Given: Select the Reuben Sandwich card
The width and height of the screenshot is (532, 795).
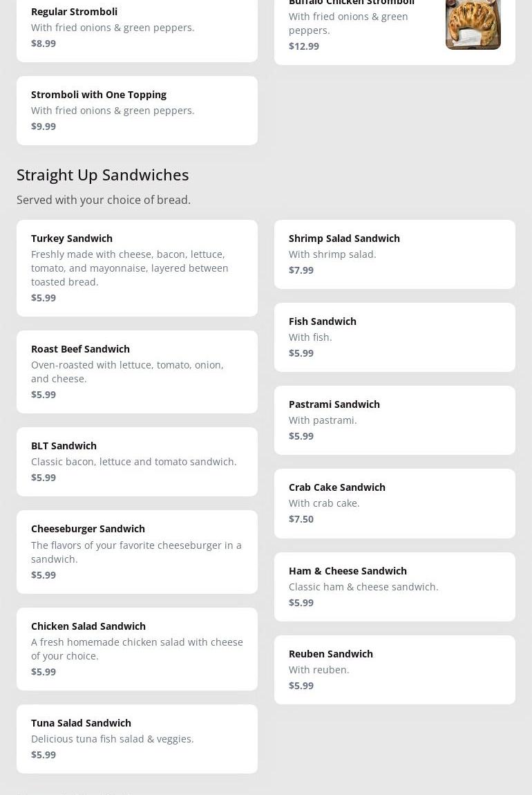Looking at the screenshot, I should (x=395, y=669).
